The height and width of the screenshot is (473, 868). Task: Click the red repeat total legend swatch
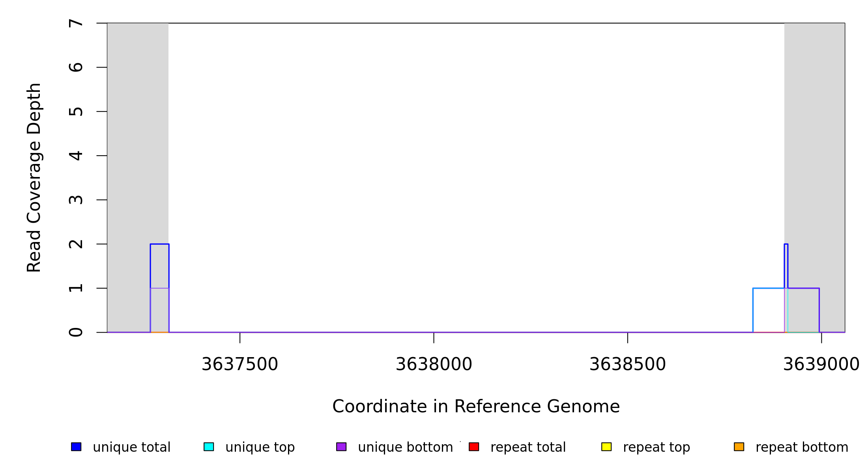pyautogui.click(x=474, y=447)
